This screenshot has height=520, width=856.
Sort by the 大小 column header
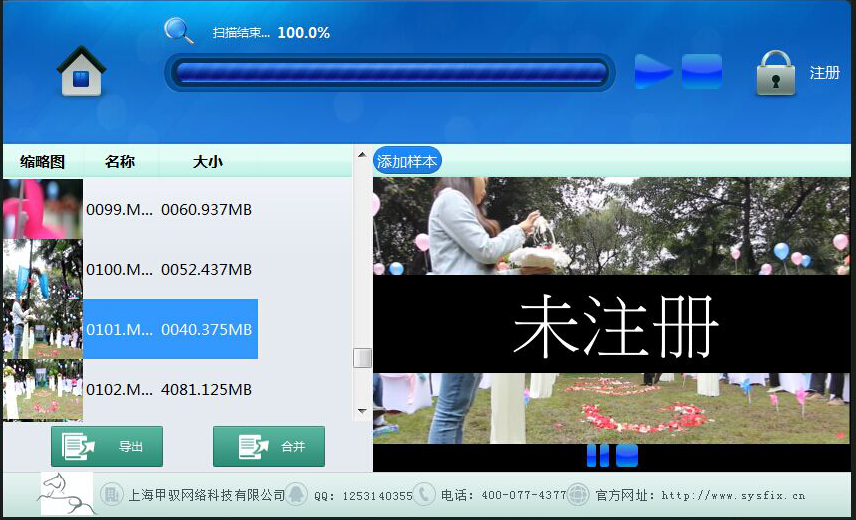(207, 162)
